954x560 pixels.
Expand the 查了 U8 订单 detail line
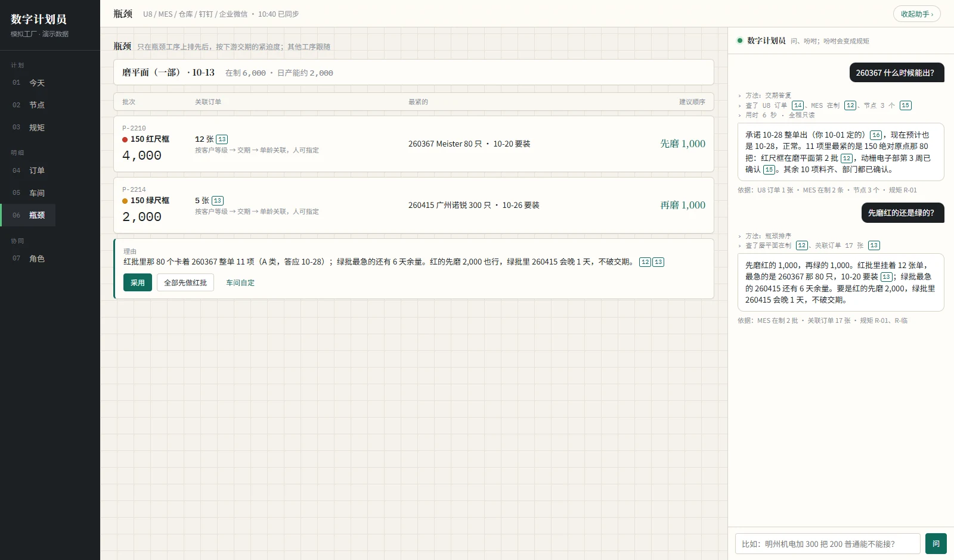pos(825,105)
